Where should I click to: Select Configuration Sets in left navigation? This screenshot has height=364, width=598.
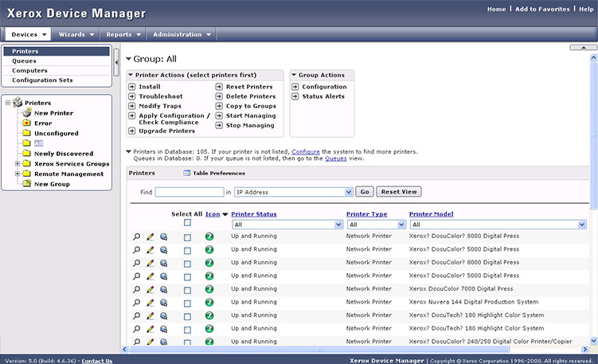point(42,80)
